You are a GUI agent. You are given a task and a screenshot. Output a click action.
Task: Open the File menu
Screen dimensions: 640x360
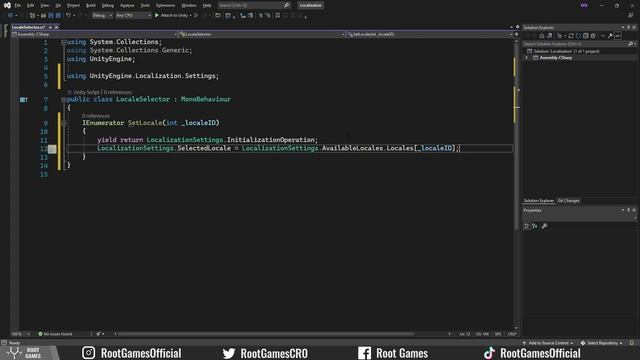18,5
